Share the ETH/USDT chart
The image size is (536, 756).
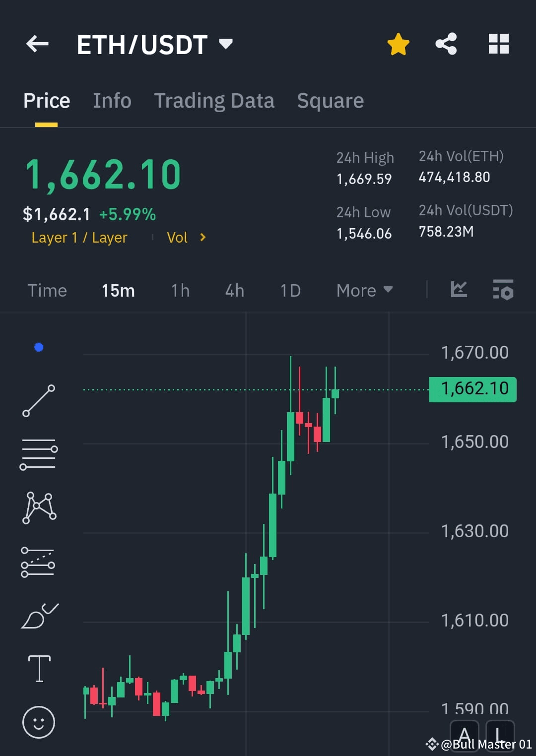445,44
